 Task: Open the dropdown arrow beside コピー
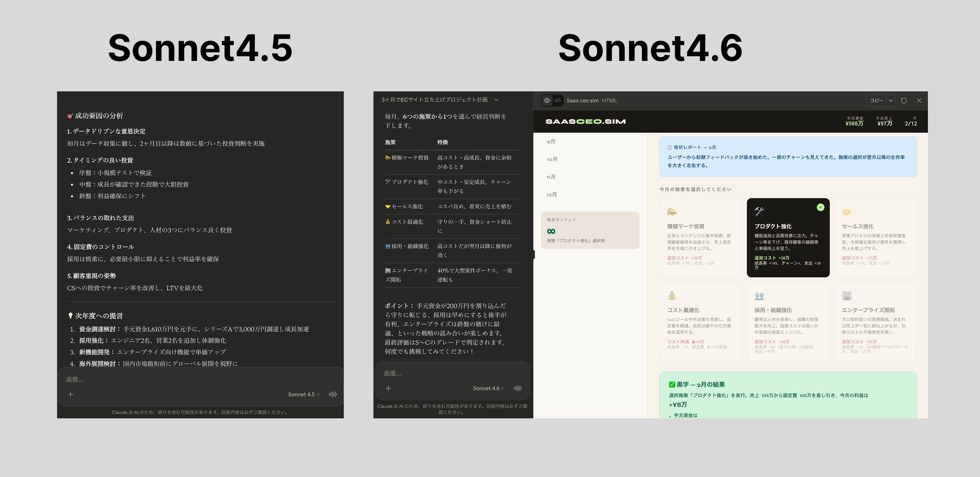pyautogui.click(x=891, y=101)
